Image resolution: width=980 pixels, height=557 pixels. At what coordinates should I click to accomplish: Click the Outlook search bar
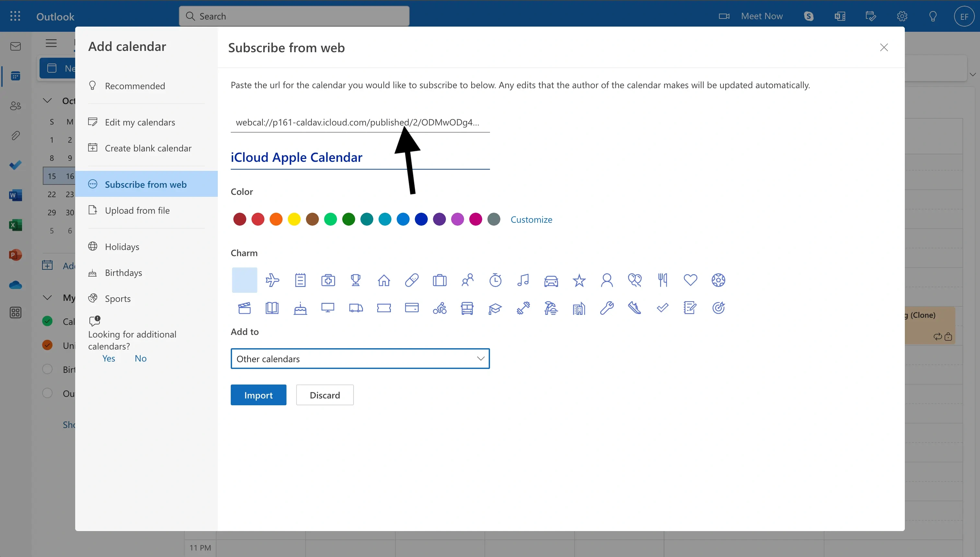click(x=294, y=16)
